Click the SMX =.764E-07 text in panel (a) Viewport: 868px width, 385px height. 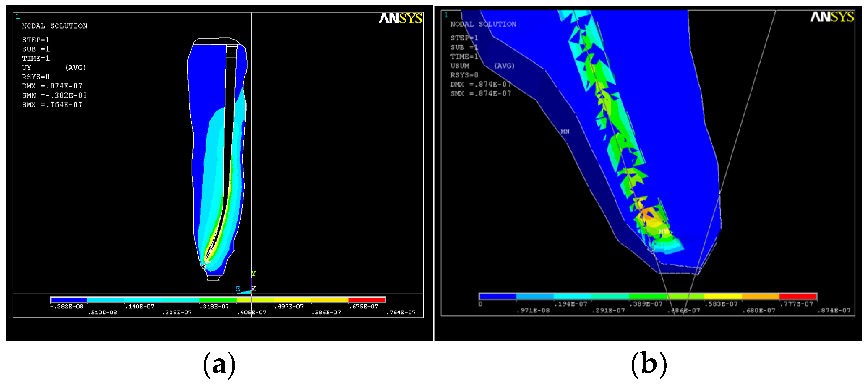[52, 105]
